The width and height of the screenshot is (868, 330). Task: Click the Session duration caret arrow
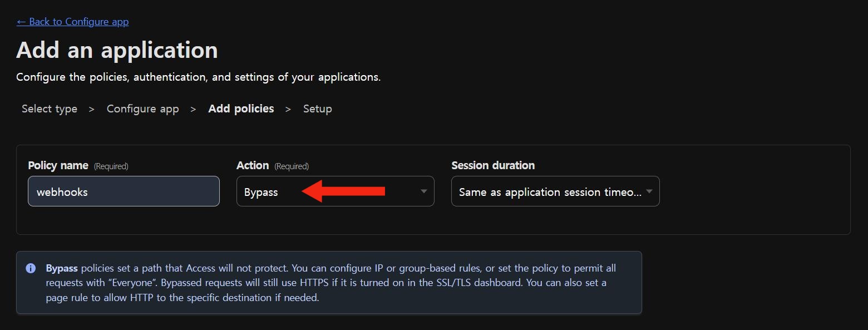(x=649, y=191)
